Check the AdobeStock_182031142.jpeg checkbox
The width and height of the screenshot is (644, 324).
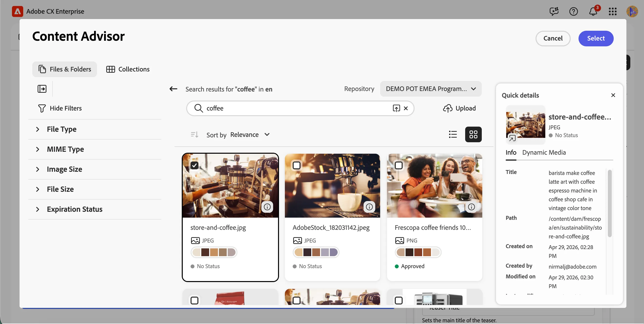pyautogui.click(x=297, y=165)
